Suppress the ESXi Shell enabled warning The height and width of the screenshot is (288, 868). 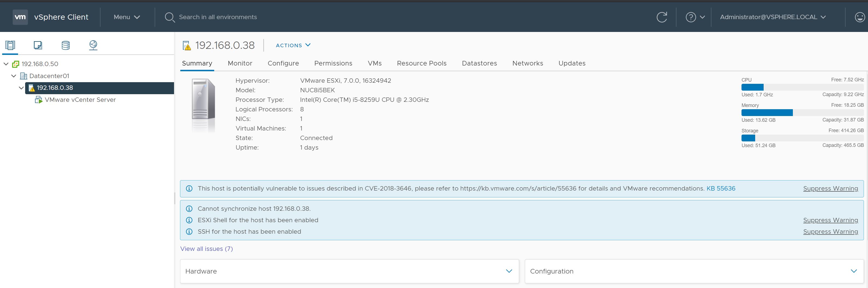[x=831, y=220]
